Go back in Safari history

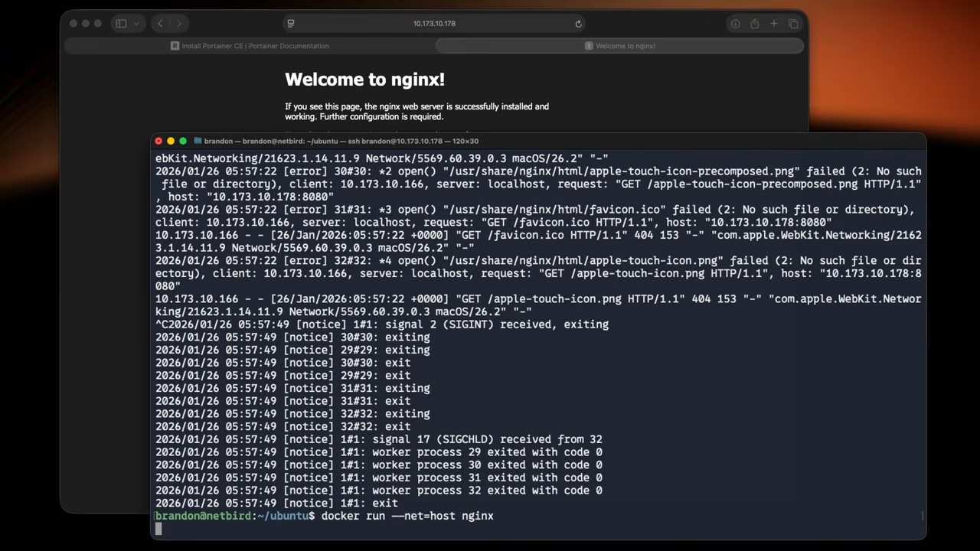[160, 24]
